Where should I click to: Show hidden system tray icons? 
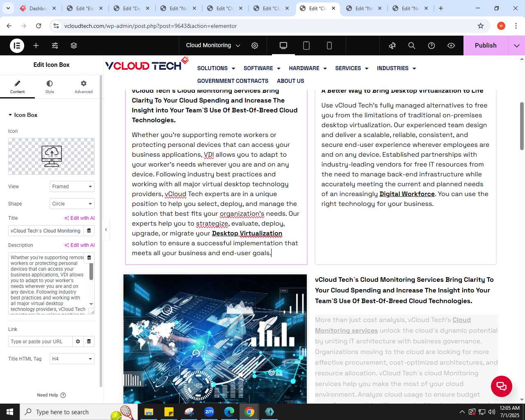pos(462,412)
